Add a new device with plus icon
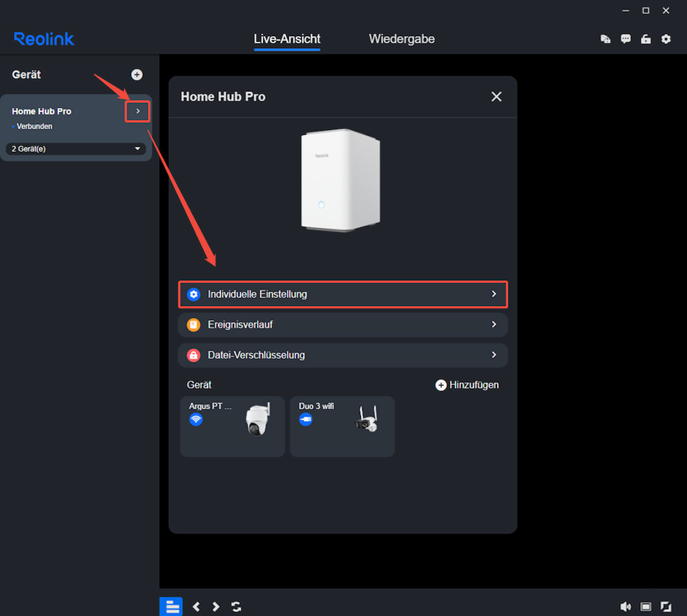Image resolution: width=687 pixels, height=616 pixels. 137,74
